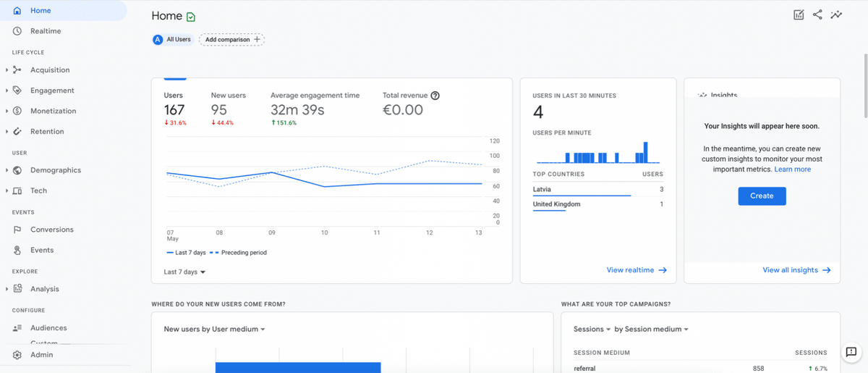Click the 167 users value
Image resolution: width=868 pixels, height=373 pixels.
174,110
